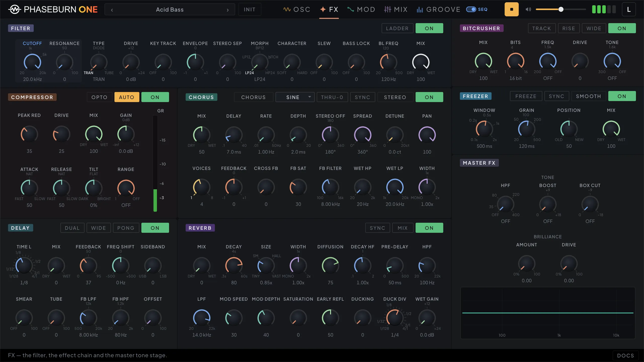Click the Compressor RANGE knob
644x362 pixels.
click(126, 188)
